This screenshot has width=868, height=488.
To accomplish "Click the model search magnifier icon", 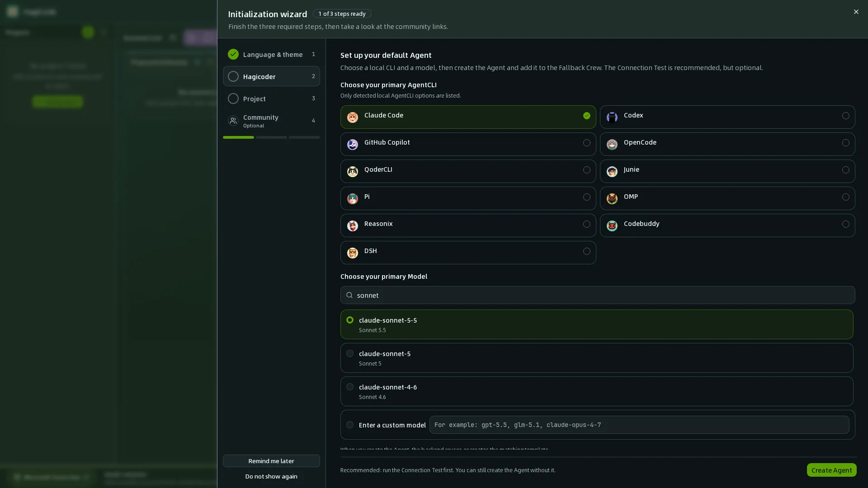I will click(x=349, y=295).
